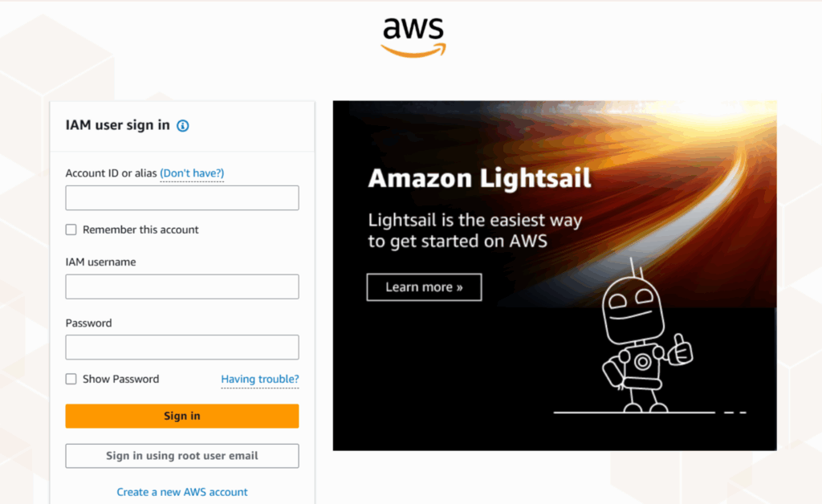Click Learn more on the Lightsail banner
Viewport: 822px width, 504px height.
[x=424, y=287]
